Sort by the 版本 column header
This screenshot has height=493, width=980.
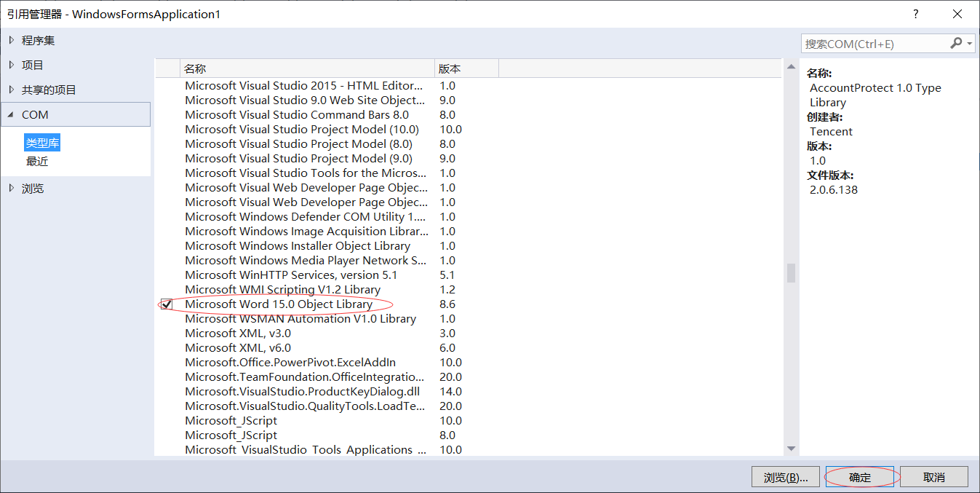point(466,68)
